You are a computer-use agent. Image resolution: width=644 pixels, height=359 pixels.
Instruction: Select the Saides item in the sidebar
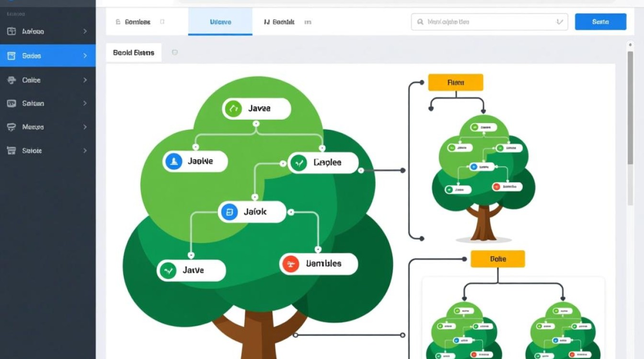click(47, 56)
